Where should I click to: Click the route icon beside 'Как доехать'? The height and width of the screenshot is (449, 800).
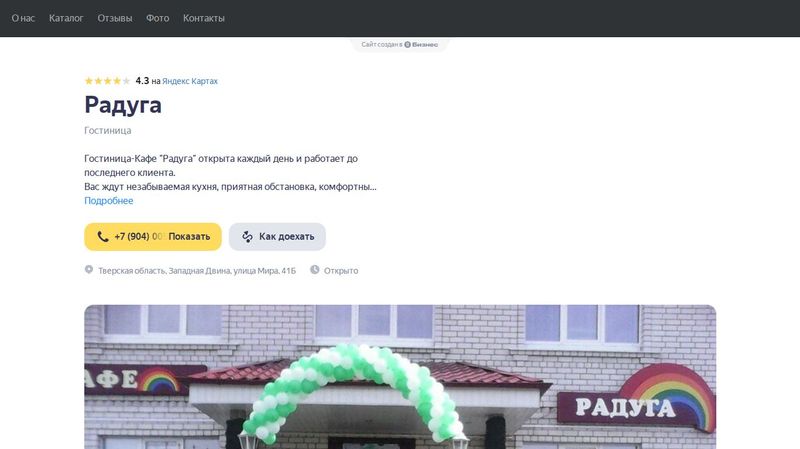(x=247, y=237)
